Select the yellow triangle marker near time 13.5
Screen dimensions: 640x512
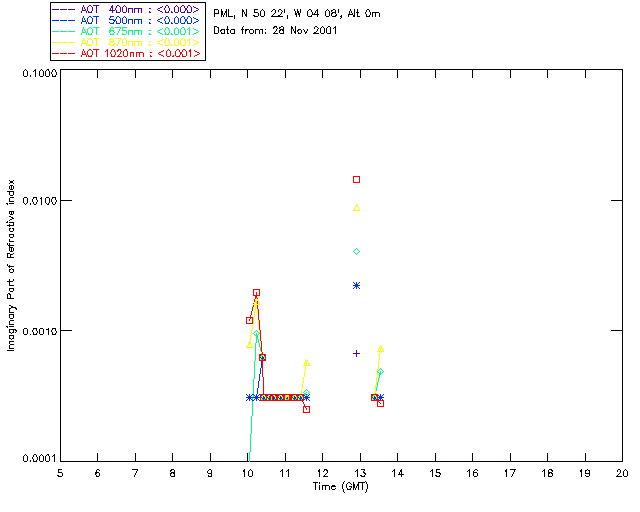pyautogui.click(x=380, y=349)
